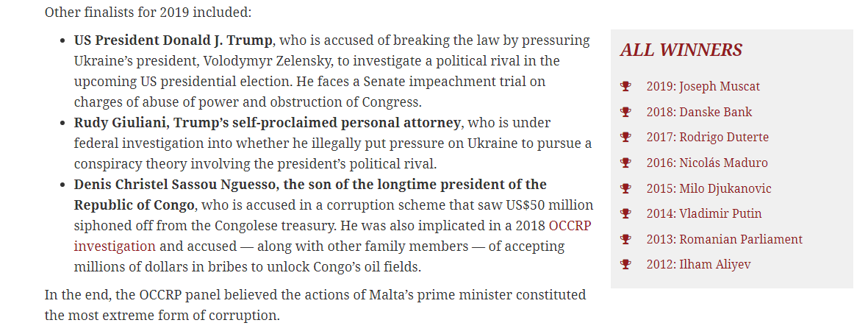
Task: Click the bold Rudy Giuliani finalist text
Action: (x=268, y=122)
